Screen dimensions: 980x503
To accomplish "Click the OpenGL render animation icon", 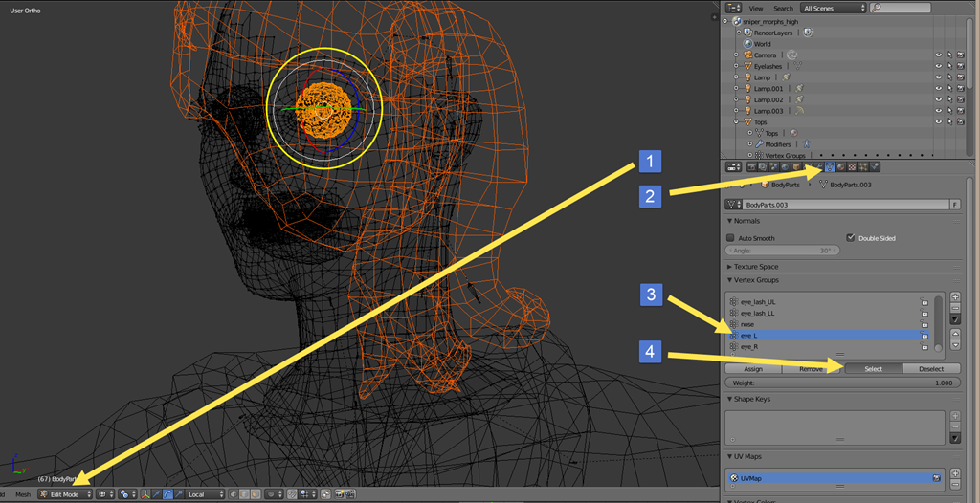I will click(x=350, y=494).
